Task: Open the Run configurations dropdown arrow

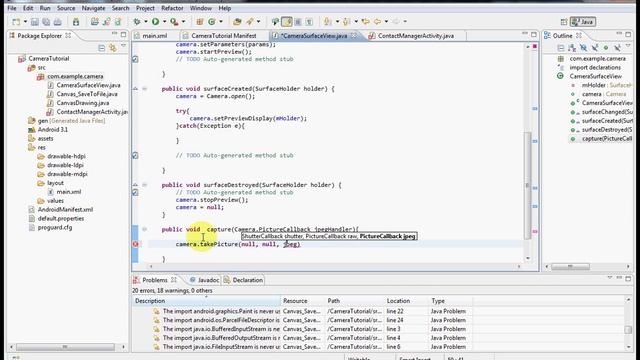Action: 164,22
